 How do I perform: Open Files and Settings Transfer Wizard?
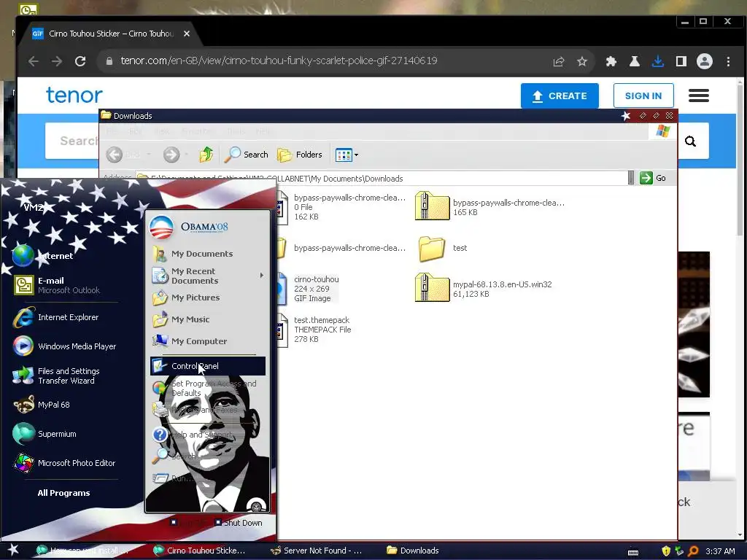coord(56,376)
